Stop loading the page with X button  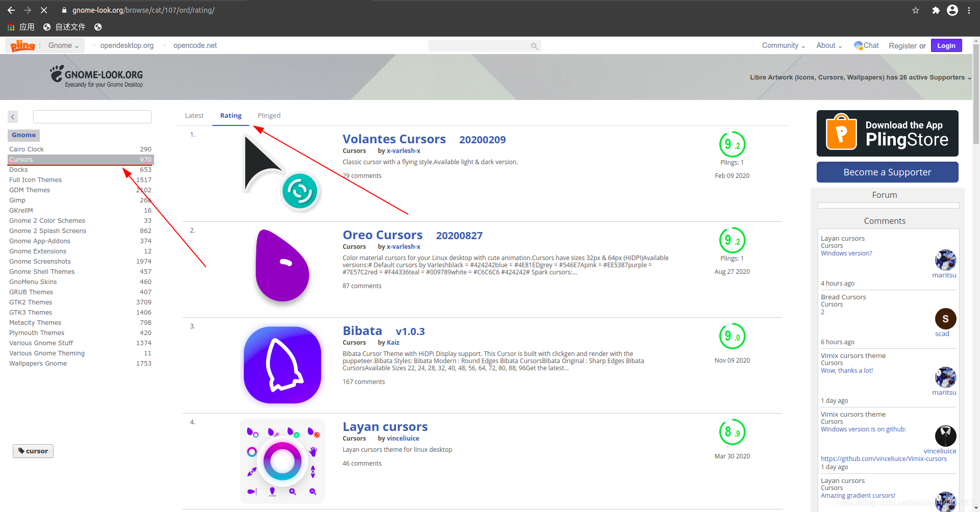pyautogui.click(x=44, y=10)
